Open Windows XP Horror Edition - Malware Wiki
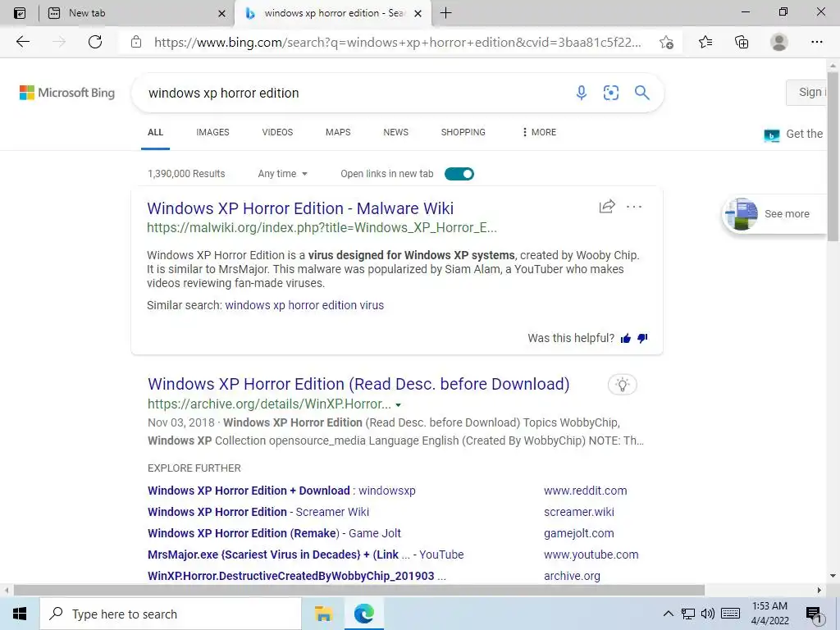 [300, 208]
